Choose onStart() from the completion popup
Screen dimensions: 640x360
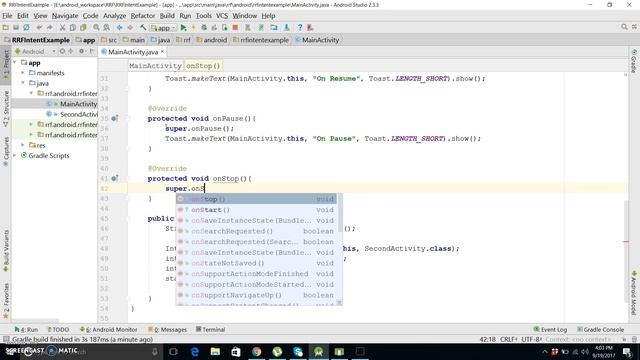click(256, 210)
